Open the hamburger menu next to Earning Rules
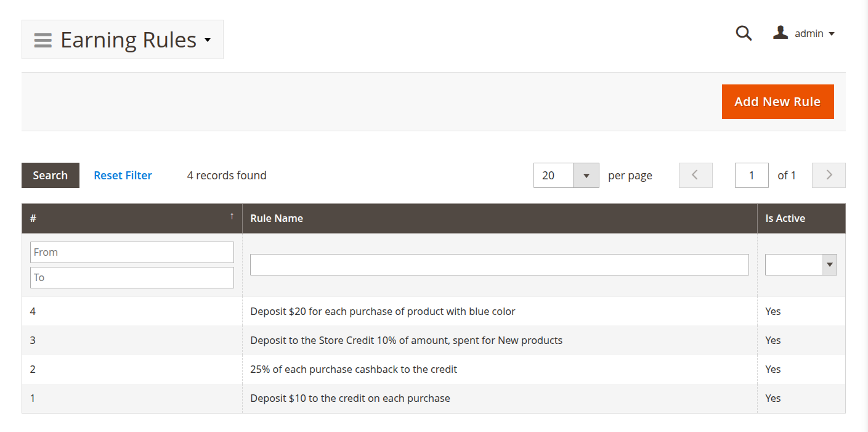Screen dimensions: 868x432 (43, 40)
